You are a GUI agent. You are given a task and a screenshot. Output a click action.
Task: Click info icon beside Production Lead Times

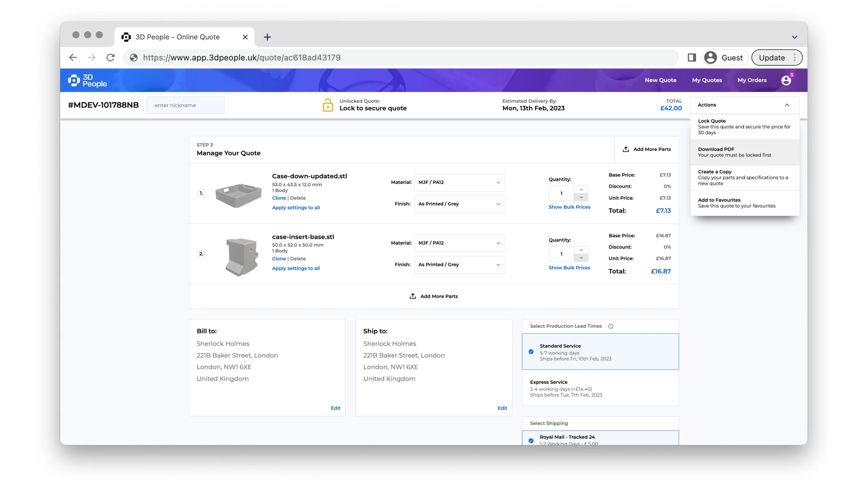(x=610, y=326)
